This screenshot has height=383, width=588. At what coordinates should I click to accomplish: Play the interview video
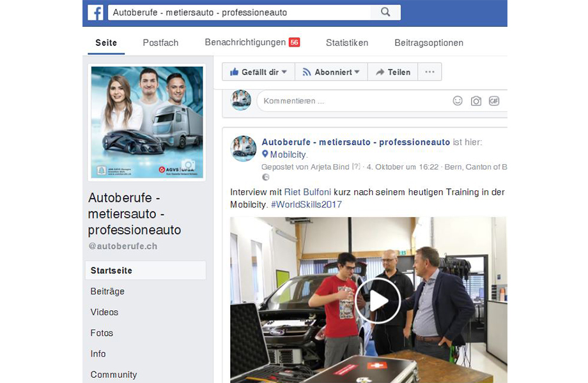378,300
